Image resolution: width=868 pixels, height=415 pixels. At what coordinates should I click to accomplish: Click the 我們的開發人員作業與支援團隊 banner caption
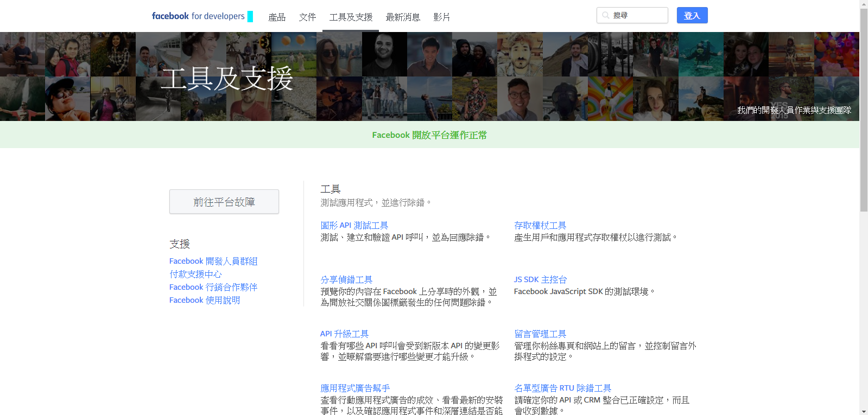pos(794,110)
